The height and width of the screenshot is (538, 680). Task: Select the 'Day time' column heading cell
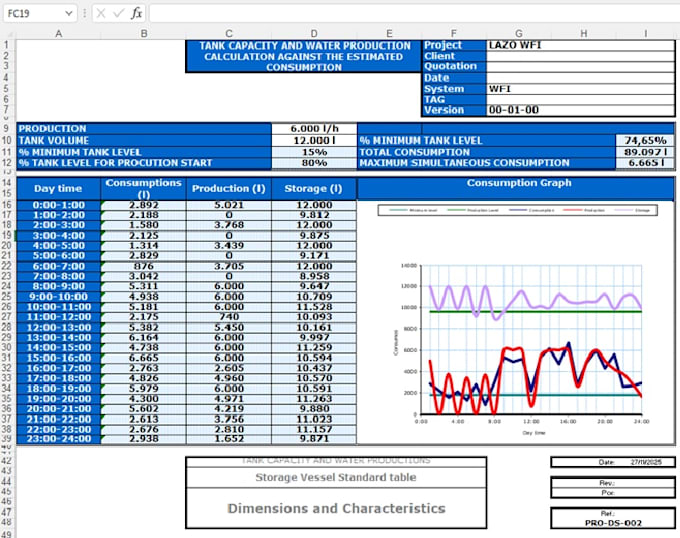(59, 189)
